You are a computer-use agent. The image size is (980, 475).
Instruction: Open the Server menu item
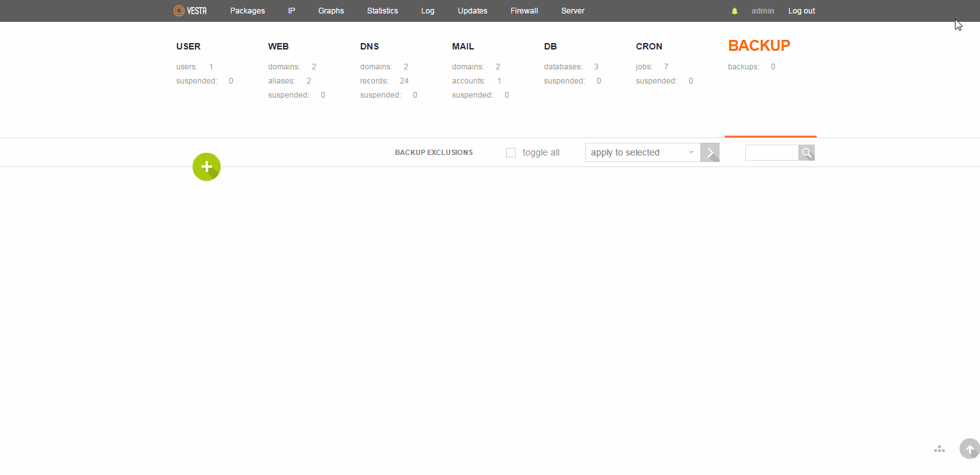click(573, 11)
